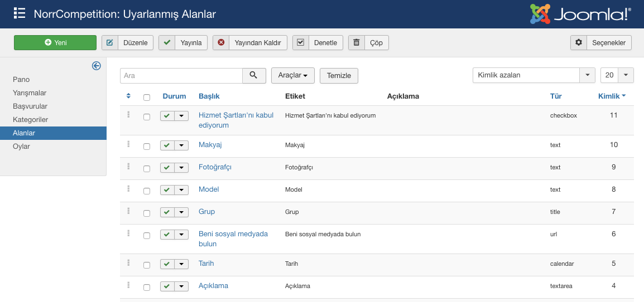Check the Fotoğrafçı row checkbox
The image size is (644, 302).
point(147,168)
